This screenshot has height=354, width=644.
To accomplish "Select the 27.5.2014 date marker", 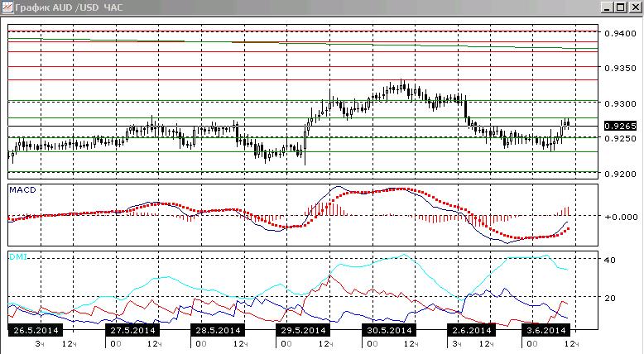I will (x=132, y=330).
